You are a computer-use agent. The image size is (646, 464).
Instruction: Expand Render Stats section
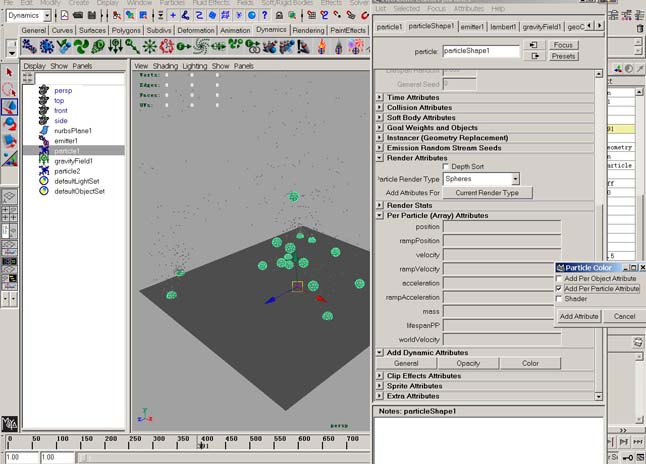coord(379,205)
